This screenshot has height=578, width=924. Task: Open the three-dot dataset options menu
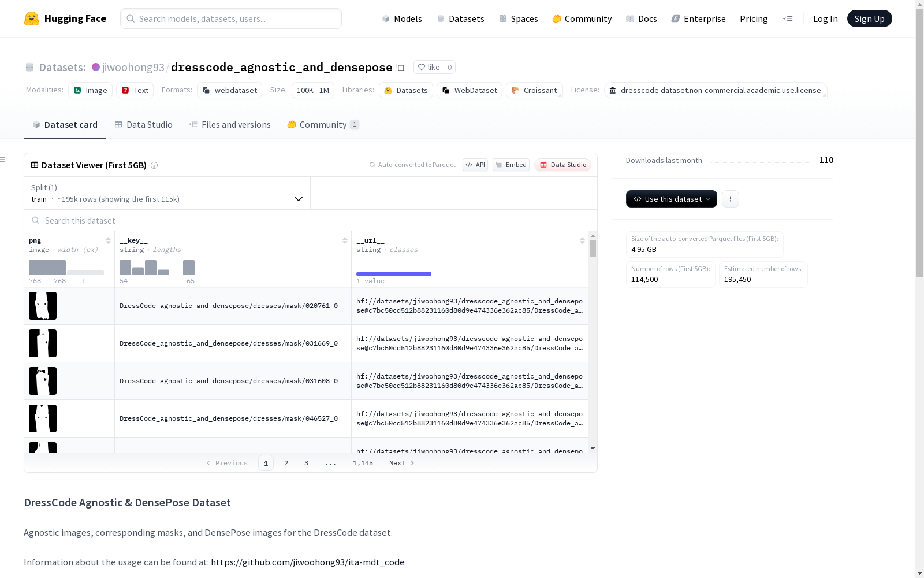[731, 199]
